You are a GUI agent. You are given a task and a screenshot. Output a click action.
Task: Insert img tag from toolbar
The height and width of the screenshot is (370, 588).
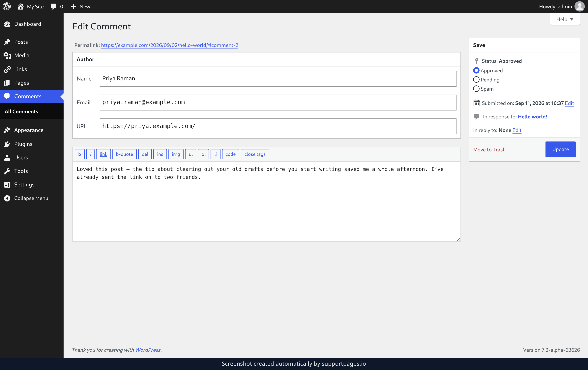[x=176, y=154]
